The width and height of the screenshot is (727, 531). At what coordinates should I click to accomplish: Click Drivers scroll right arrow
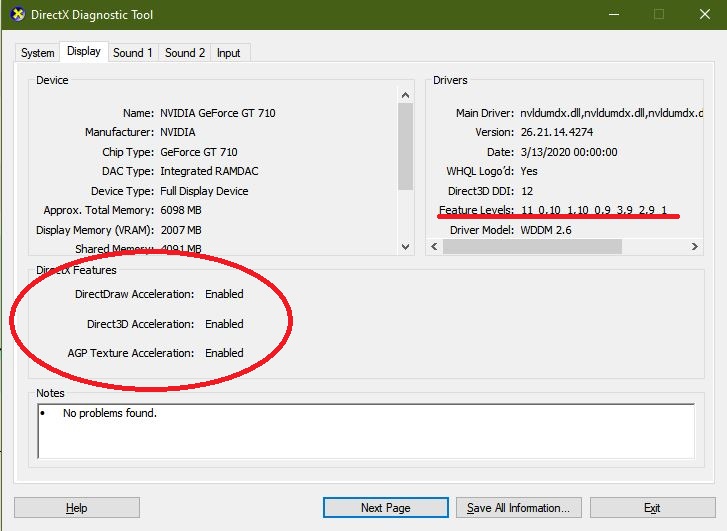[x=695, y=246]
